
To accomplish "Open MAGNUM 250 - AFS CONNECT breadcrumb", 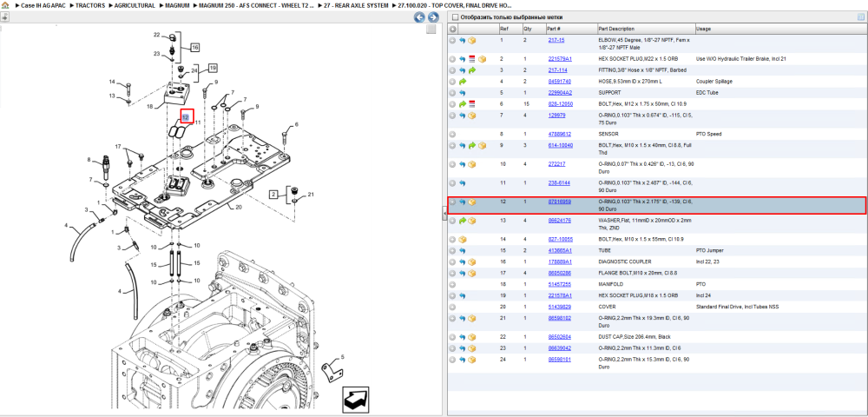I will (x=258, y=5).
